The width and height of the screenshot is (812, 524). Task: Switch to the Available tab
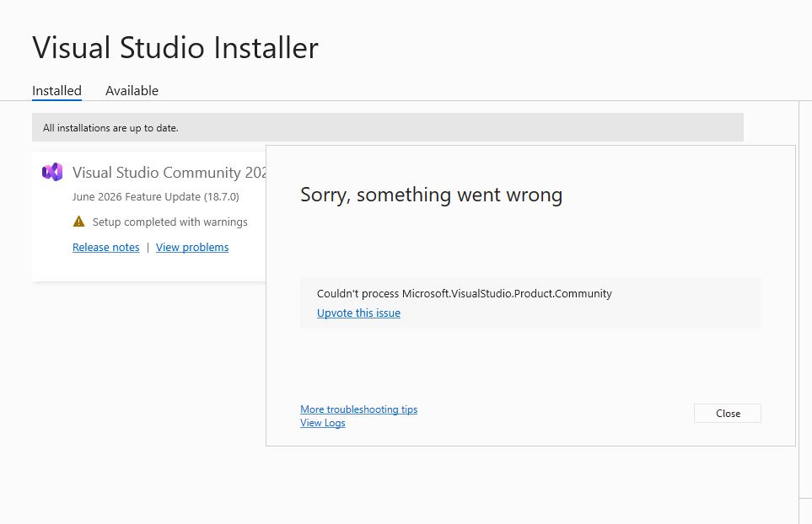coord(132,90)
